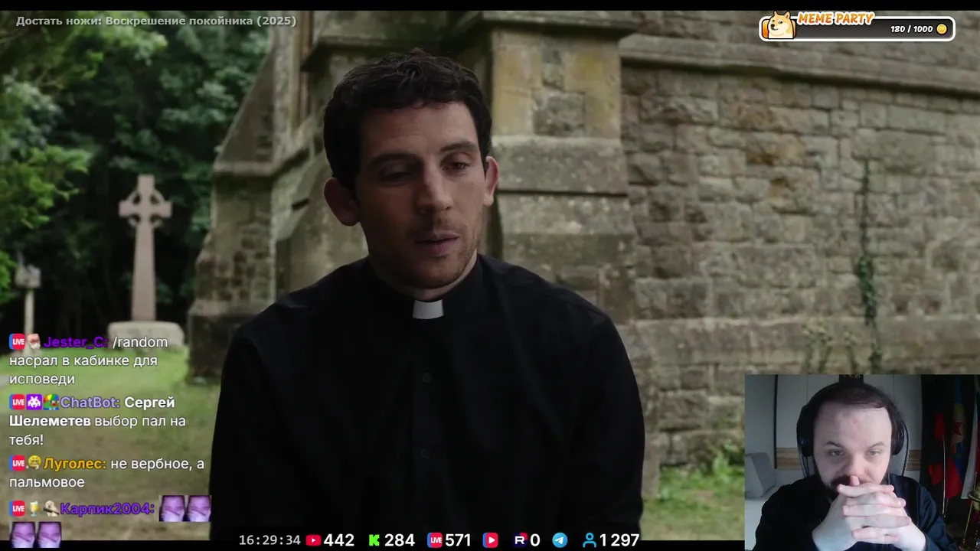This screenshot has width=980, height=551.
Task: Click the viewer person icon next to 1 297
Action: [x=590, y=540]
